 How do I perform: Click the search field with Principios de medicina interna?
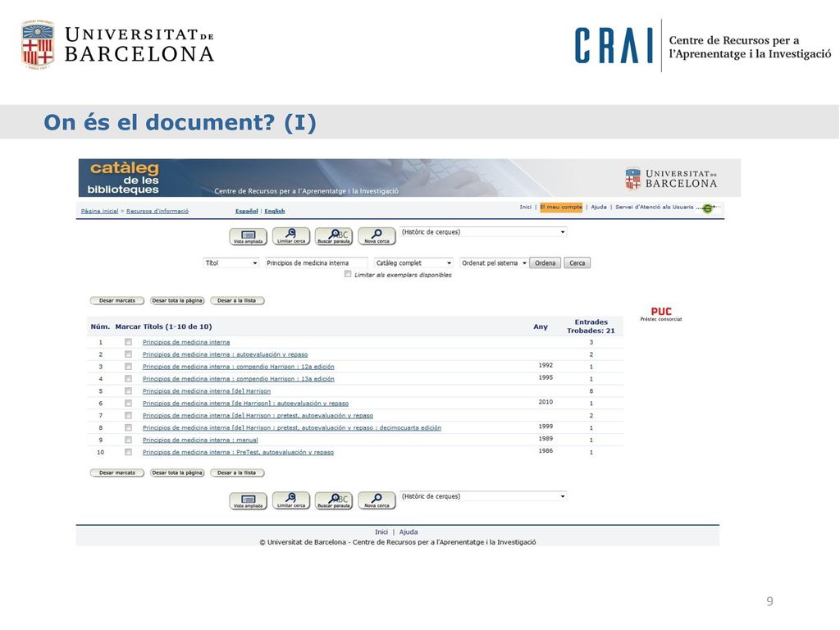316,263
